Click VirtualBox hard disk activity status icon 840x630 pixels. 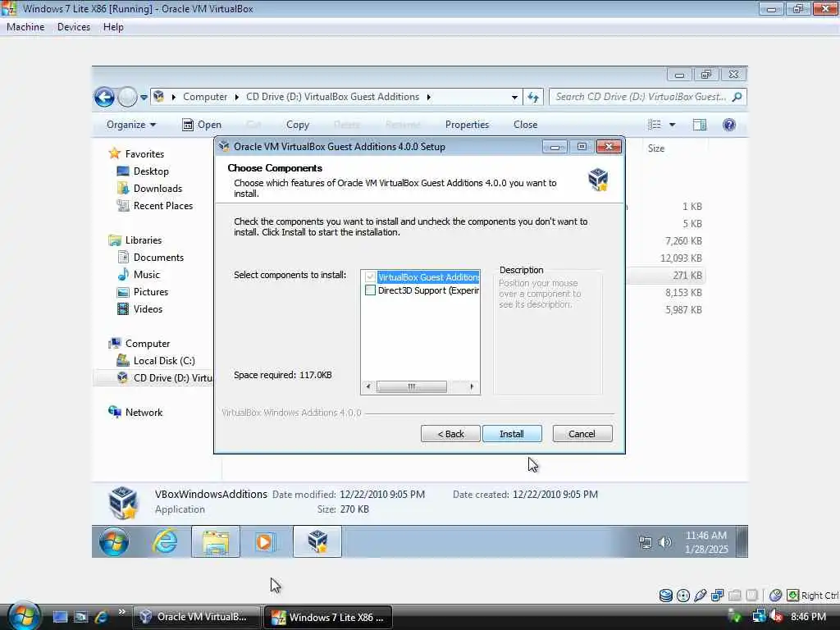click(665, 596)
